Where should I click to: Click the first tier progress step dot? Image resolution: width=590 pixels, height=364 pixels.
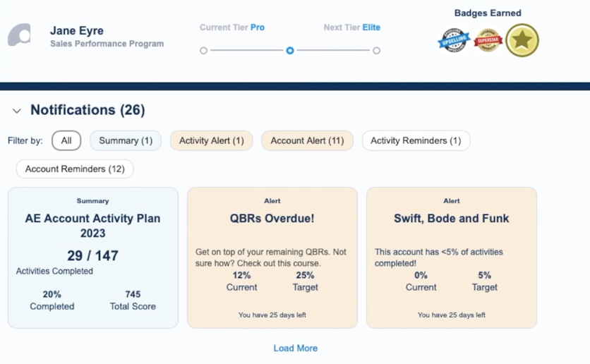[203, 51]
